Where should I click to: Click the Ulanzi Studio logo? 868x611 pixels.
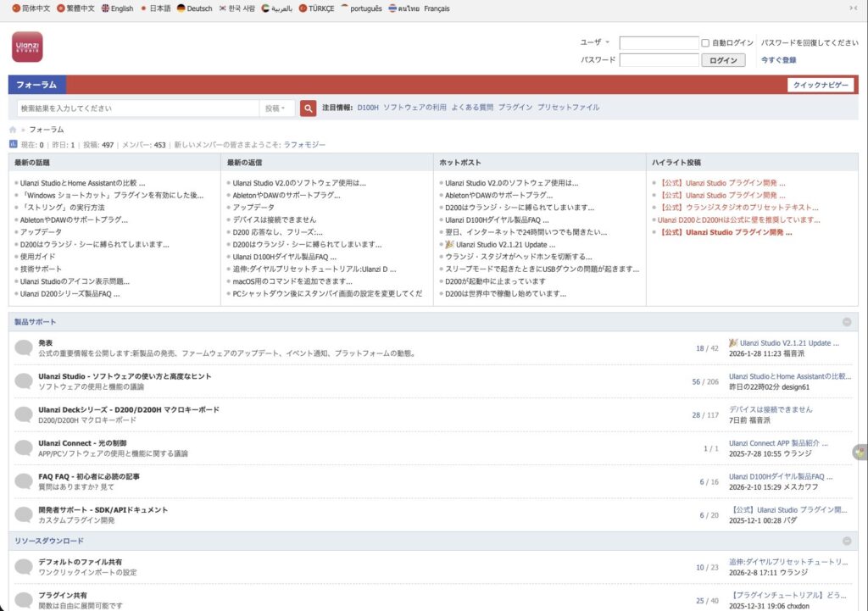tap(27, 47)
